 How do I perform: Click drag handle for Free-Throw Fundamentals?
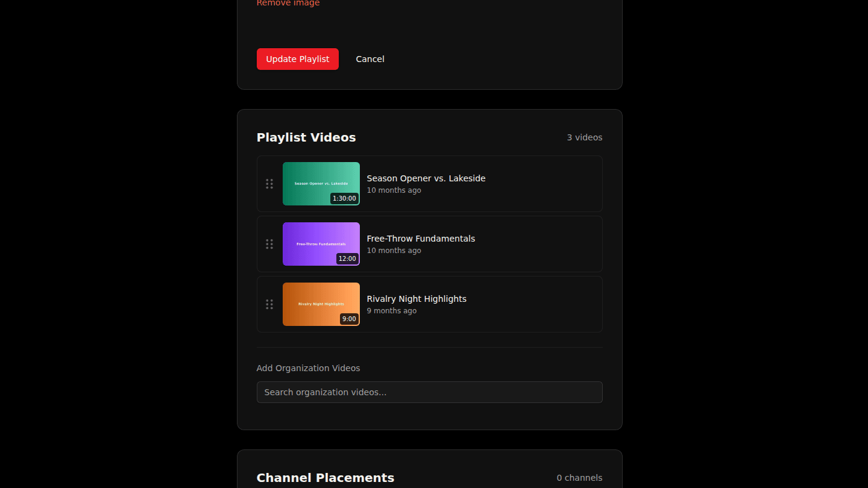269,244
